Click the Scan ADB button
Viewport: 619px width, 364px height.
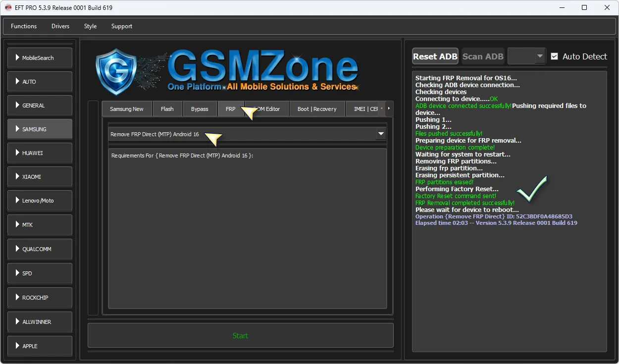(483, 56)
